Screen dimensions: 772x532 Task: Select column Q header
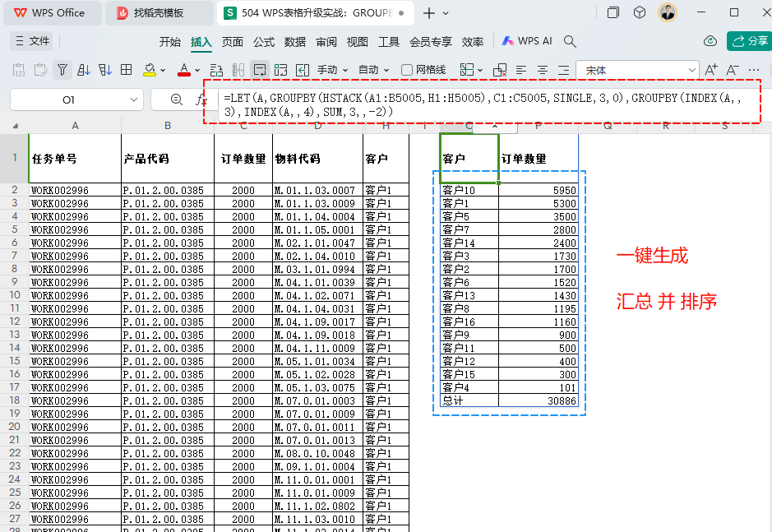[608, 126]
